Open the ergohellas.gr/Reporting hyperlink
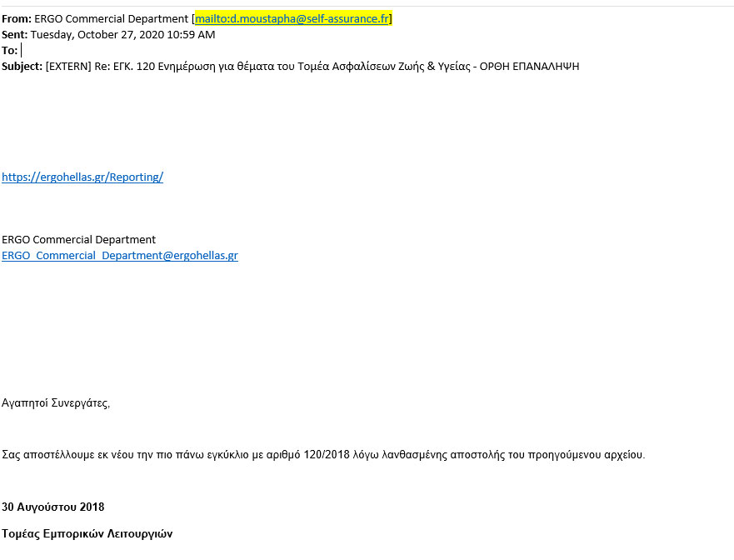This screenshot has width=734, height=560. click(82, 177)
